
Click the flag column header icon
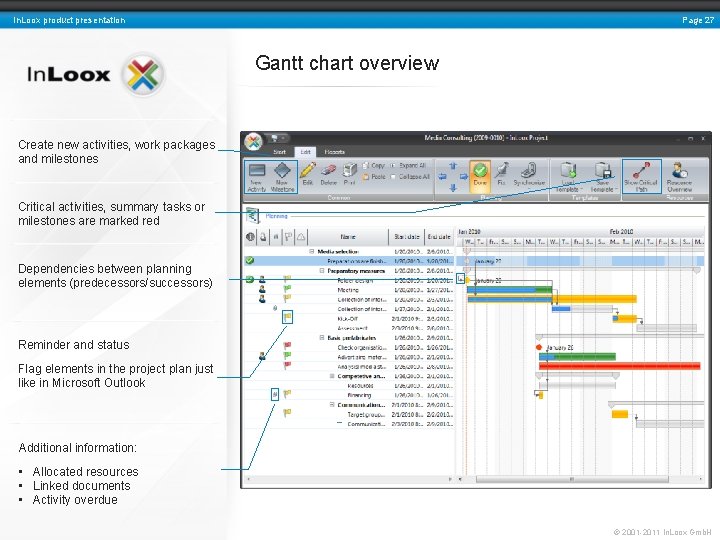(288, 237)
